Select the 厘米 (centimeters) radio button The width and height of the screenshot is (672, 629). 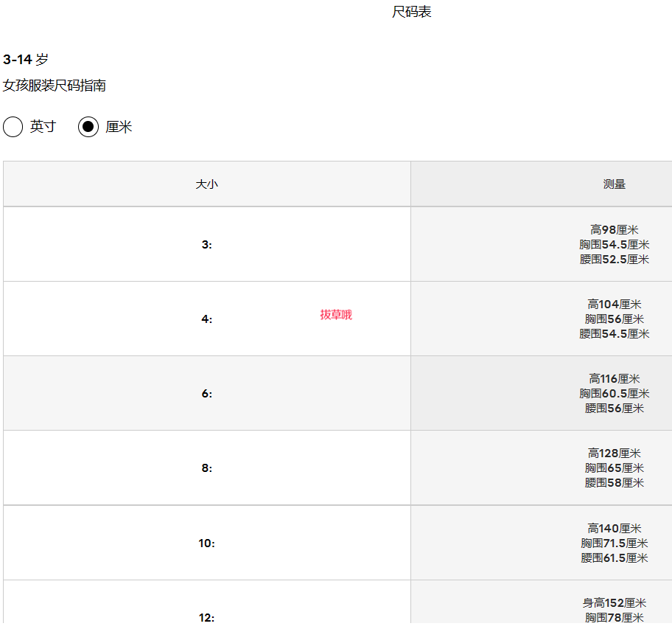[x=88, y=127]
